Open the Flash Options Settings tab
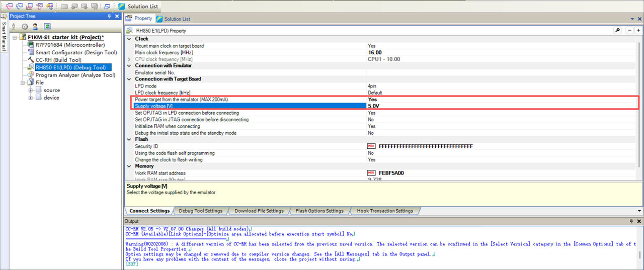 coord(319,211)
